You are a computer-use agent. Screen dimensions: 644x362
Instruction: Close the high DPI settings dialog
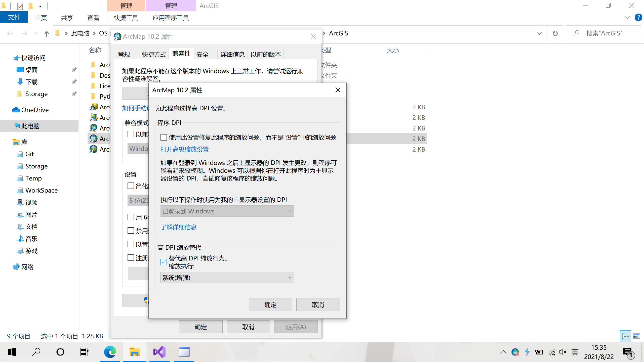[338, 90]
